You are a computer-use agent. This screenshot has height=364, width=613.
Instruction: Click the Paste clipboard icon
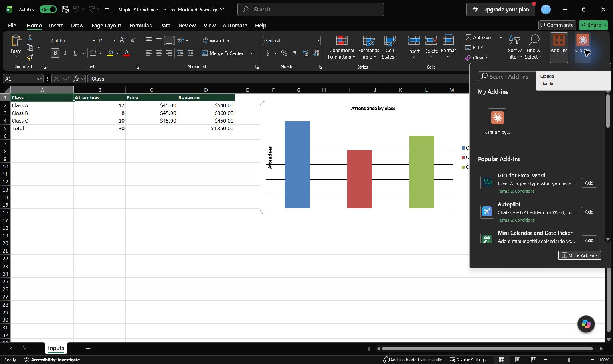pos(16,41)
